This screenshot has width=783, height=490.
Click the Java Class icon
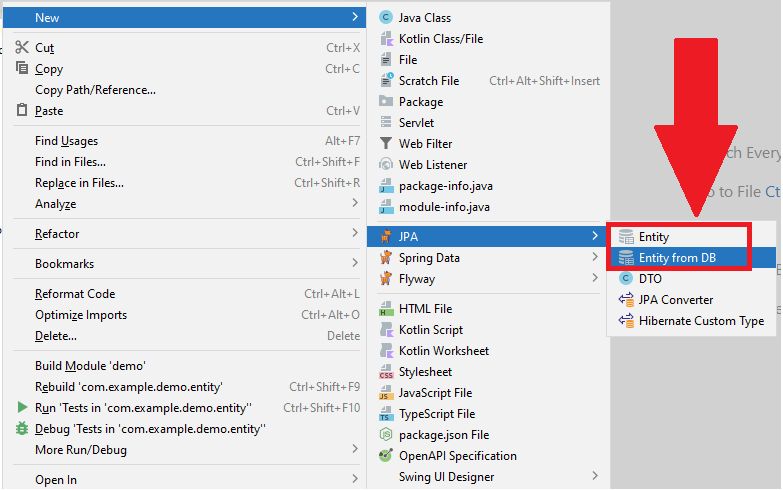pos(387,18)
